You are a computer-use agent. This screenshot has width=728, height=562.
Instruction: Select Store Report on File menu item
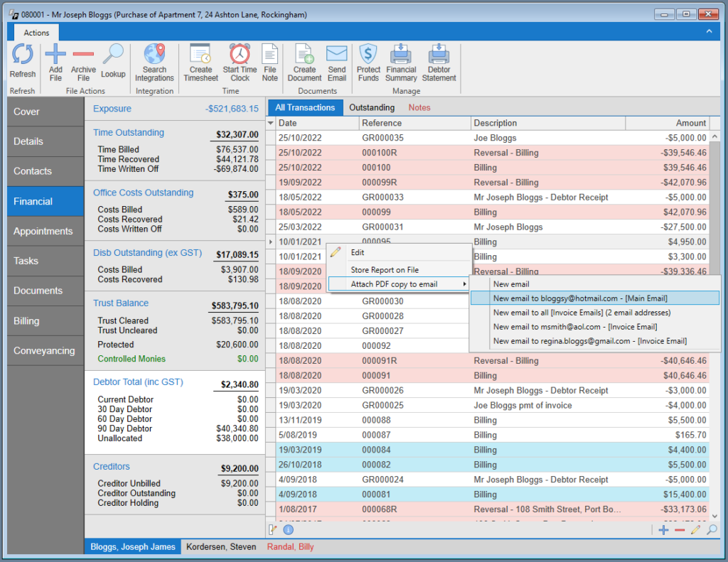(x=385, y=269)
